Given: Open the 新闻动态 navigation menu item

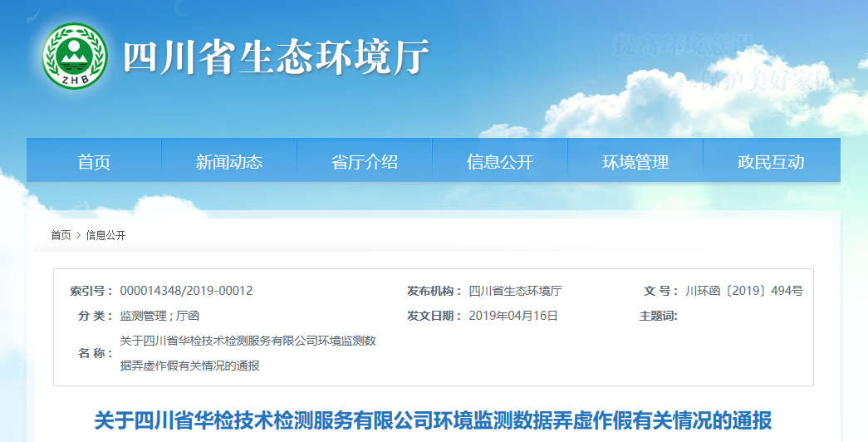Looking at the screenshot, I should pyautogui.click(x=229, y=162).
